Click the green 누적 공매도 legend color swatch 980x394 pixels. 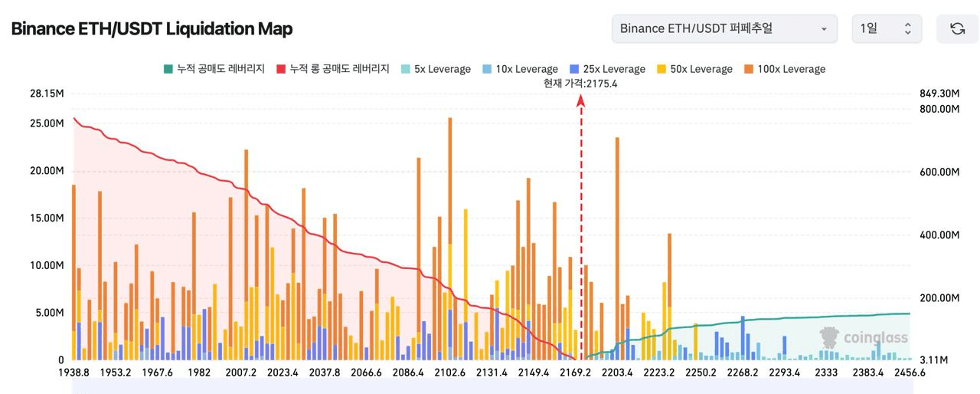(168, 69)
